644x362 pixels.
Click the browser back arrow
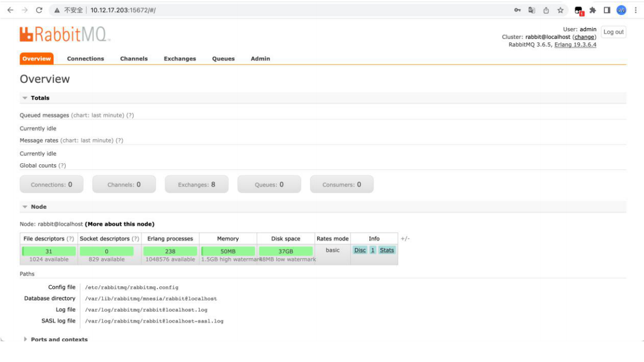point(11,10)
